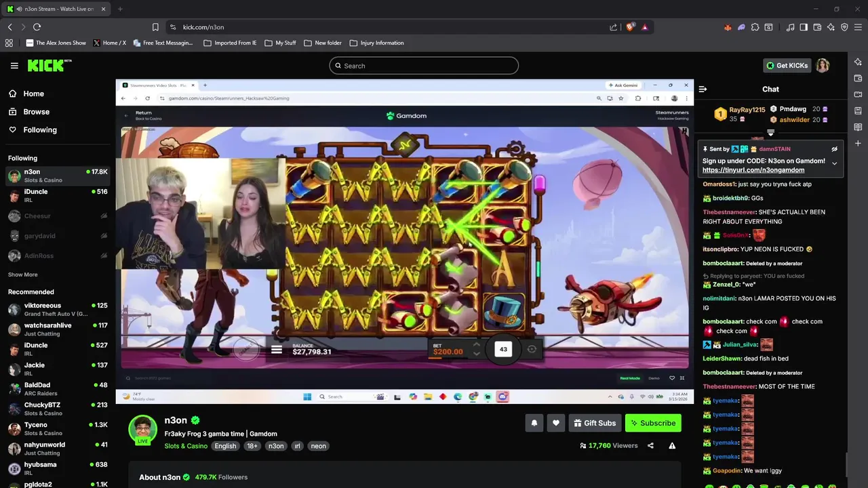
Task: Click the video camera icon in side panel
Action: (x=858, y=94)
